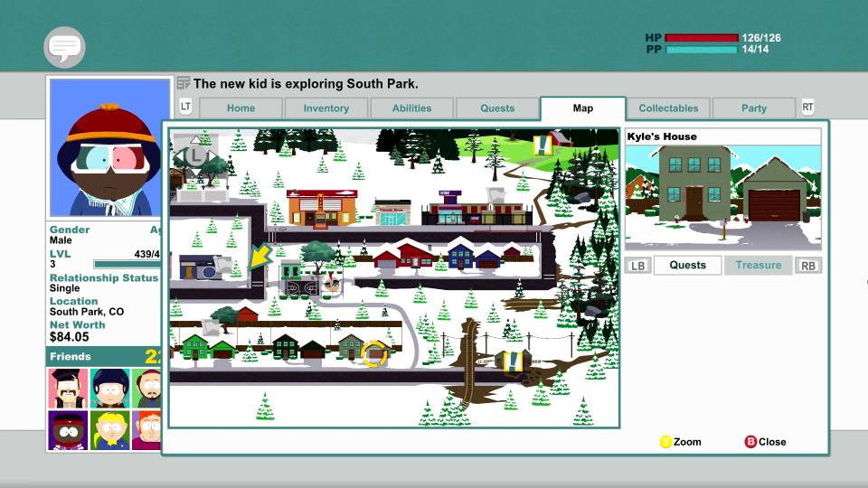Click the Kyle's House title label
The image size is (868, 488).
click(662, 136)
